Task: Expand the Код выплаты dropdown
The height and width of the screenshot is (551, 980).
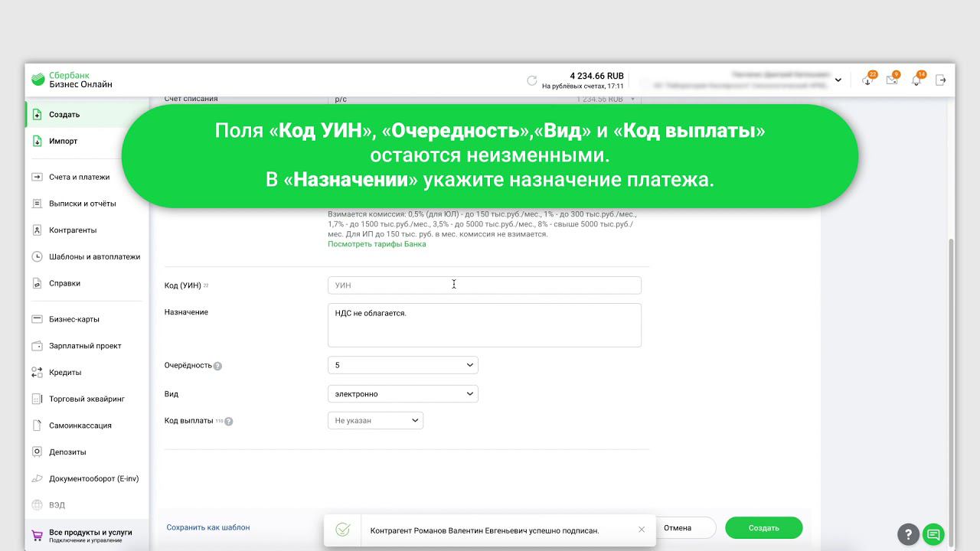Action: click(x=375, y=421)
